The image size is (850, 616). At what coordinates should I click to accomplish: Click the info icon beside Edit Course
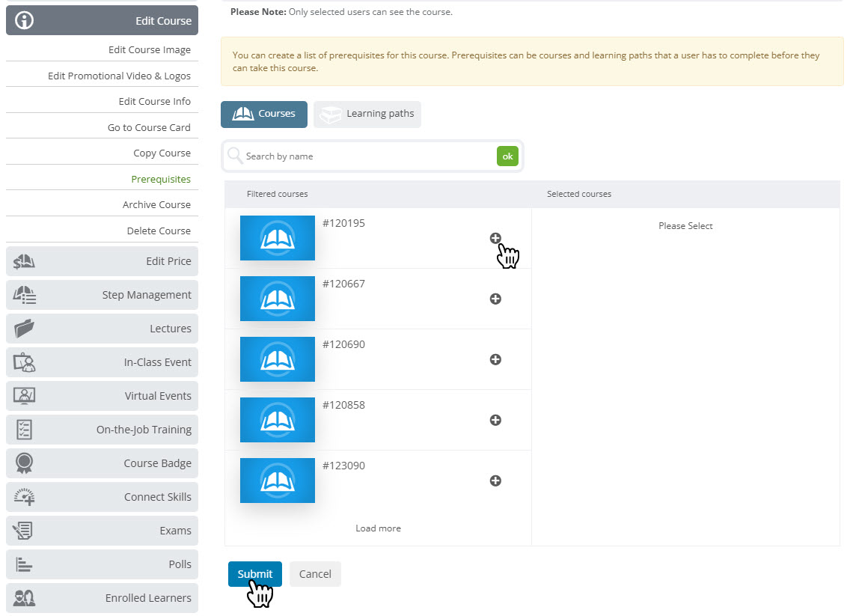[x=24, y=21]
